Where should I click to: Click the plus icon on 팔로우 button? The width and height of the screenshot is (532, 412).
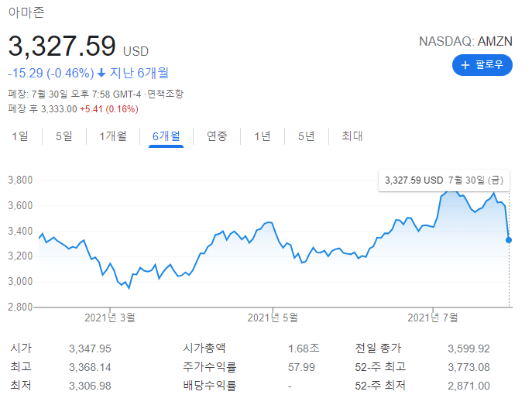[465, 65]
